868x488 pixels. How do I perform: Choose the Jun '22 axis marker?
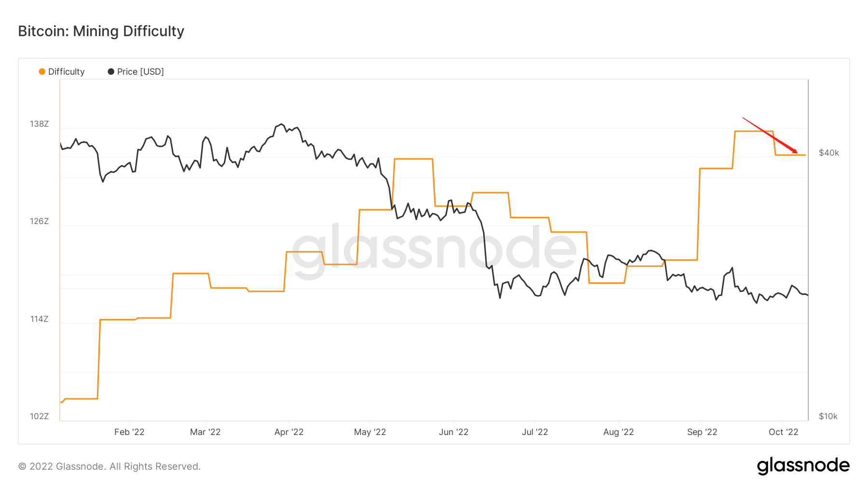point(454,432)
